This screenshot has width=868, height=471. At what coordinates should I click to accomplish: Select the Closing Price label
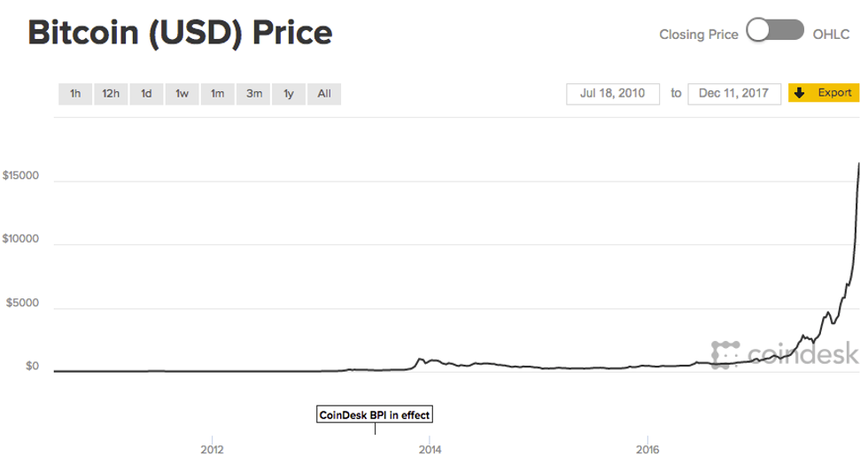click(x=698, y=35)
